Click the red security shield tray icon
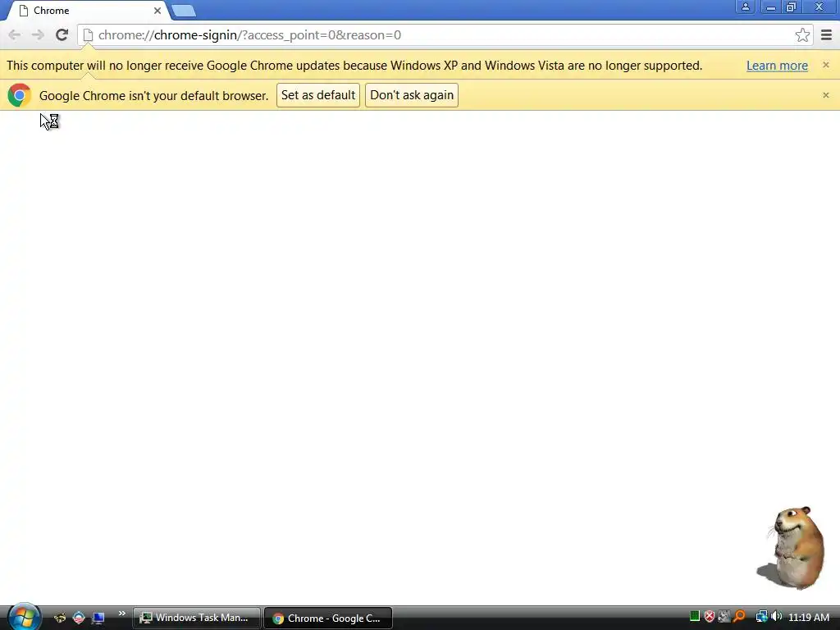The image size is (840, 630). pos(710,617)
